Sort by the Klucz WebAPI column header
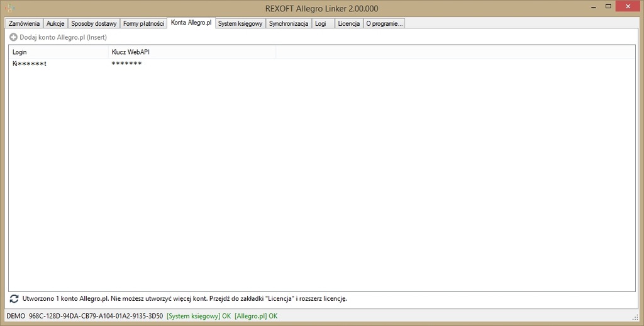Screen dimensions: 644x326 pyautogui.click(x=192, y=52)
